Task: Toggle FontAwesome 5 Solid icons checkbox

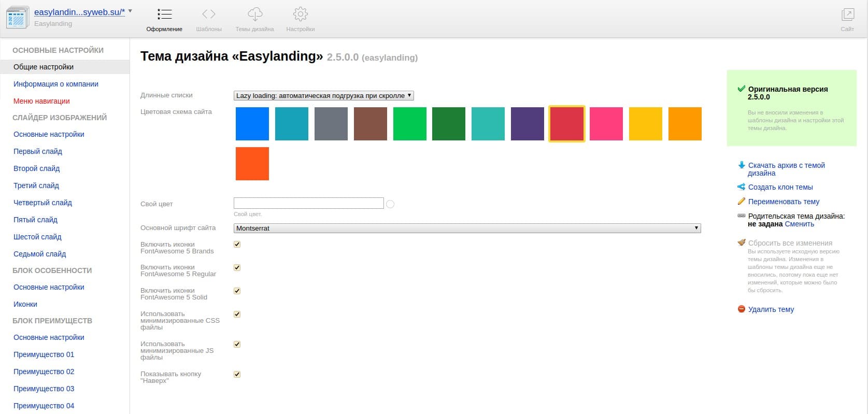Action: coord(237,291)
